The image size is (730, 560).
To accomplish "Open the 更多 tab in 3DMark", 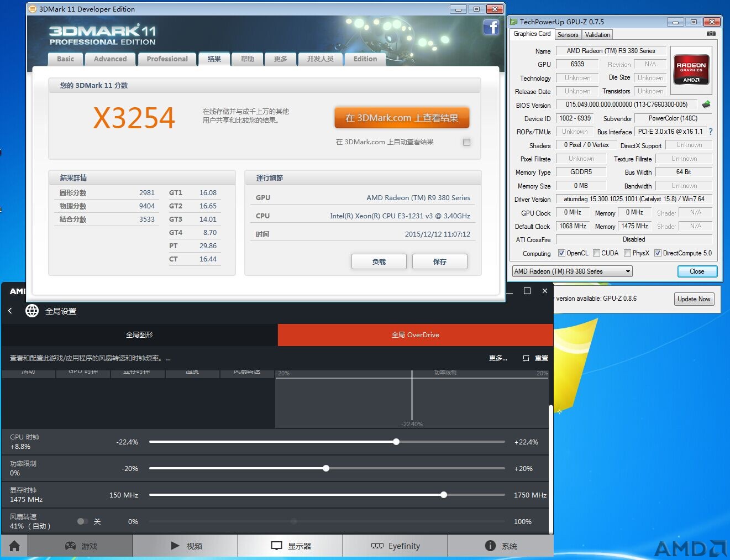I will click(x=281, y=59).
